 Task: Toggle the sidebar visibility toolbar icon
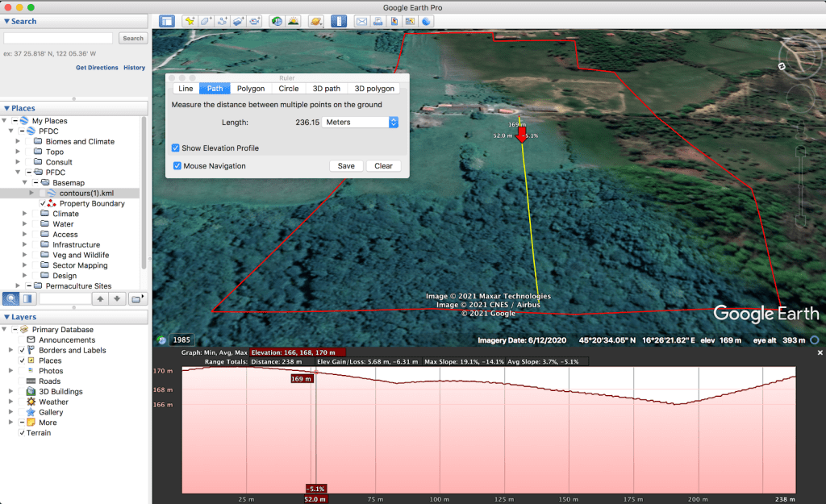click(x=167, y=21)
